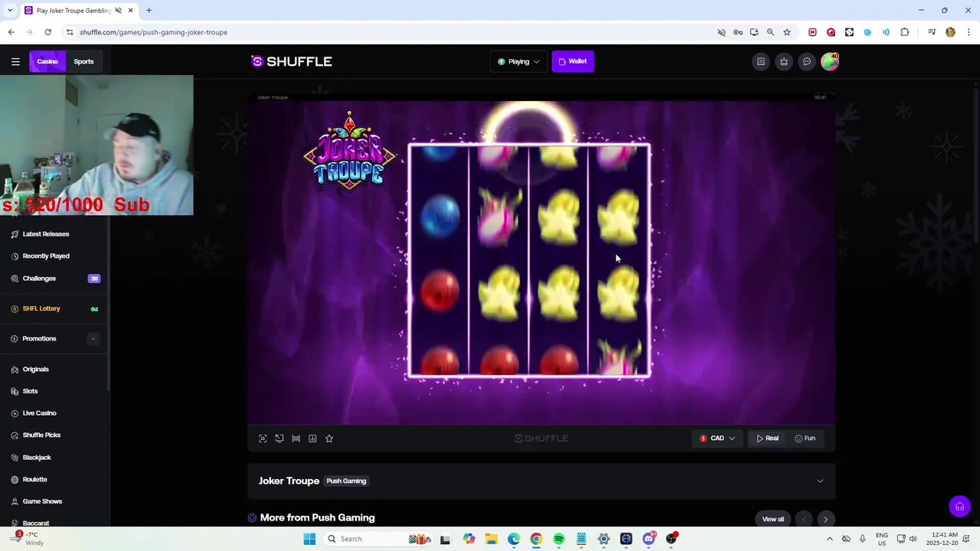This screenshot has width=980, height=551.
Task: Open the chat bubble icon
Action: click(x=806, y=61)
